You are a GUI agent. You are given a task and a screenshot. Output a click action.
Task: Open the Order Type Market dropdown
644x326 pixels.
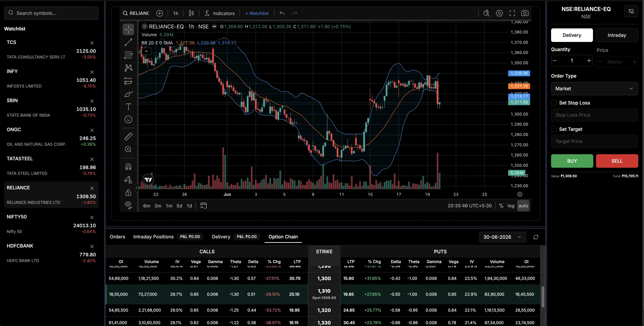(594, 89)
